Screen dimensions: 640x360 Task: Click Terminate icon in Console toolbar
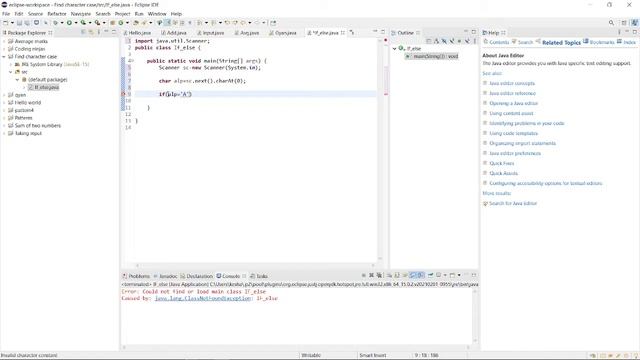tap(363, 276)
